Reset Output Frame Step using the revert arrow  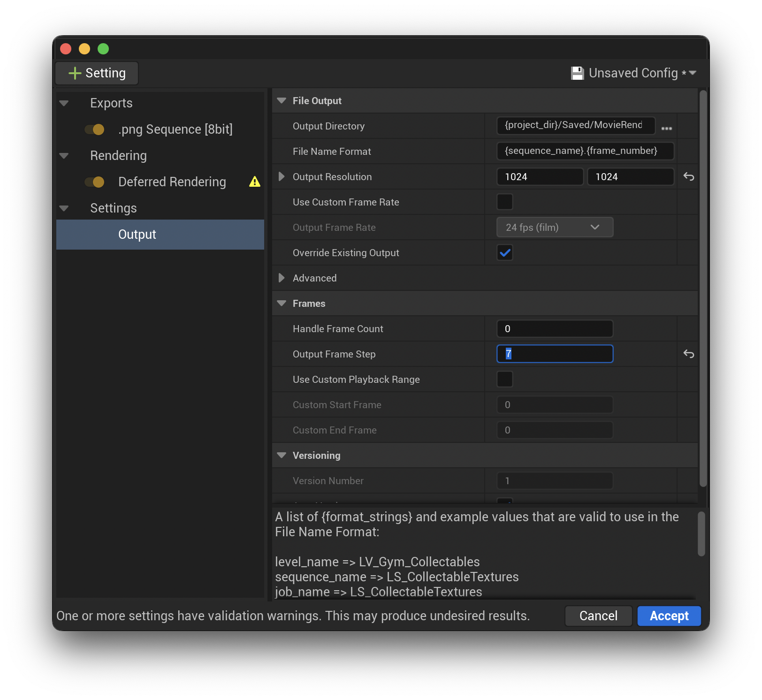[688, 354]
